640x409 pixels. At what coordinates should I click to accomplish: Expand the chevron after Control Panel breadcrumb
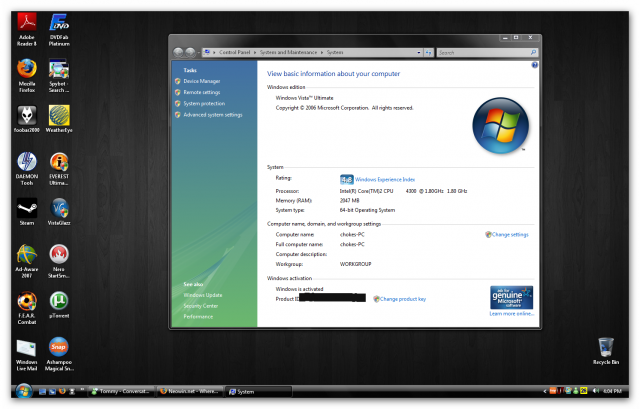click(255, 53)
